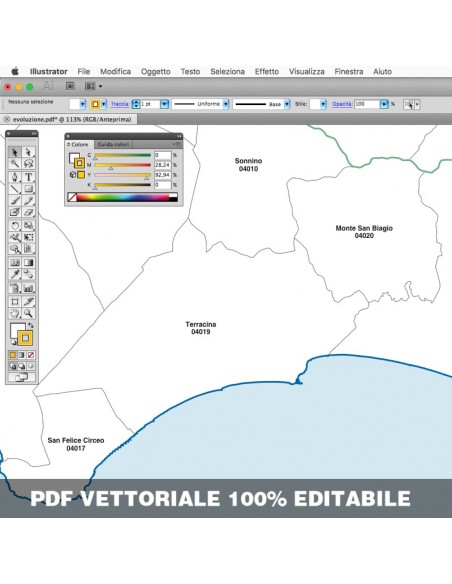452x584 pixels.
Task: Select the Selection (black arrow) tool
Action: (x=15, y=152)
